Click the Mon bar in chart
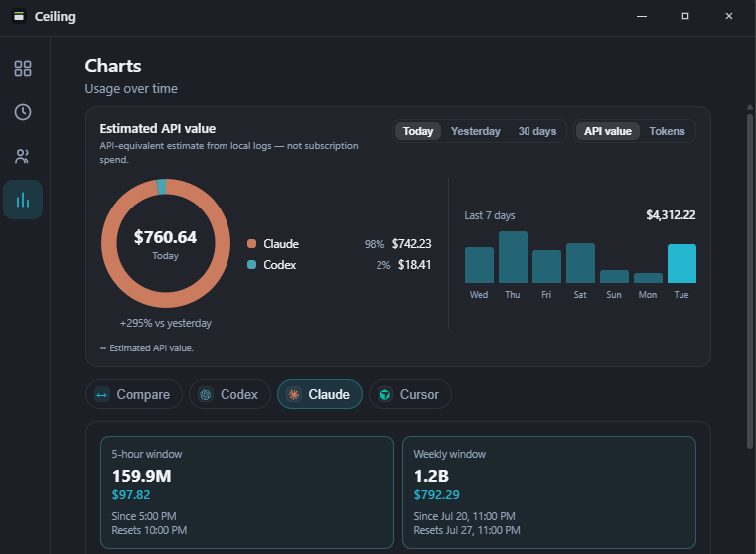The height and width of the screenshot is (554, 756). click(x=648, y=278)
